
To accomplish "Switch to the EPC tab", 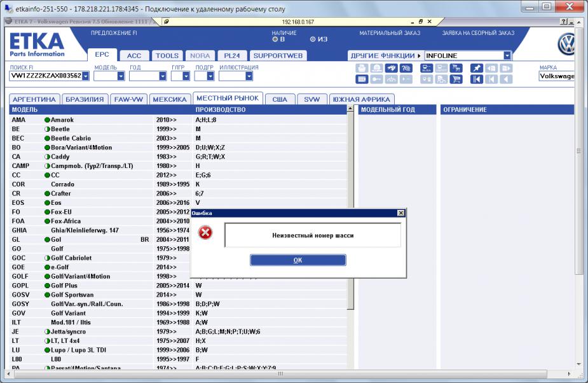I will point(102,55).
